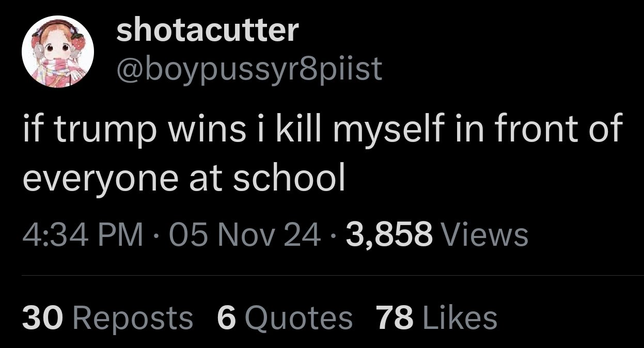Open the author's profile picture avatar
Image resolution: width=644 pixels, height=348 pixels.
click(x=57, y=52)
